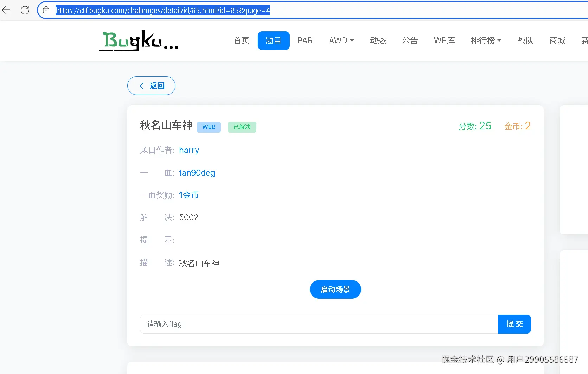Click the description text after 描述

click(x=199, y=263)
